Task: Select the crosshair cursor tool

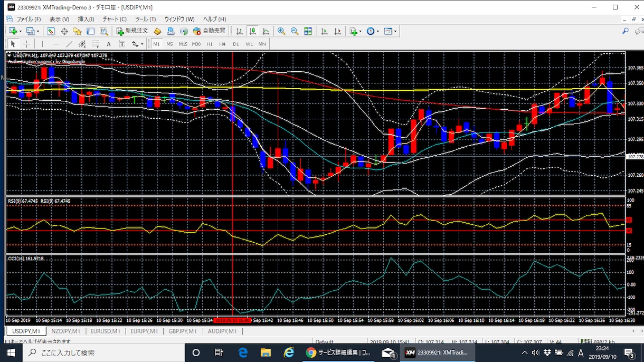Action: point(26,44)
